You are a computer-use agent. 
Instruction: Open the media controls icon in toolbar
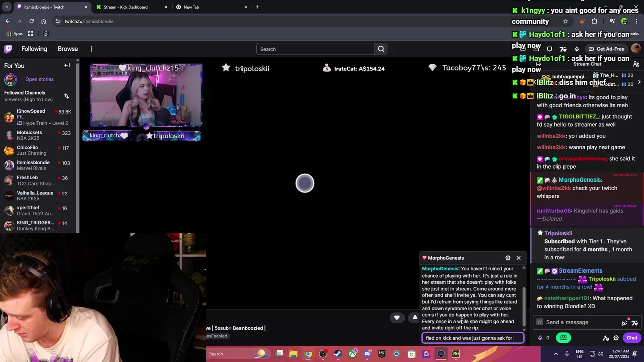tap(612, 21)
